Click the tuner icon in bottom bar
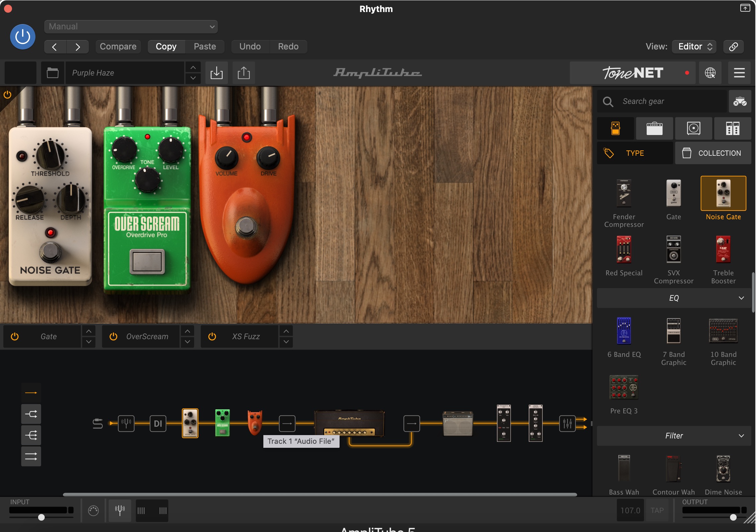756x532 pixels. point(120,510)
